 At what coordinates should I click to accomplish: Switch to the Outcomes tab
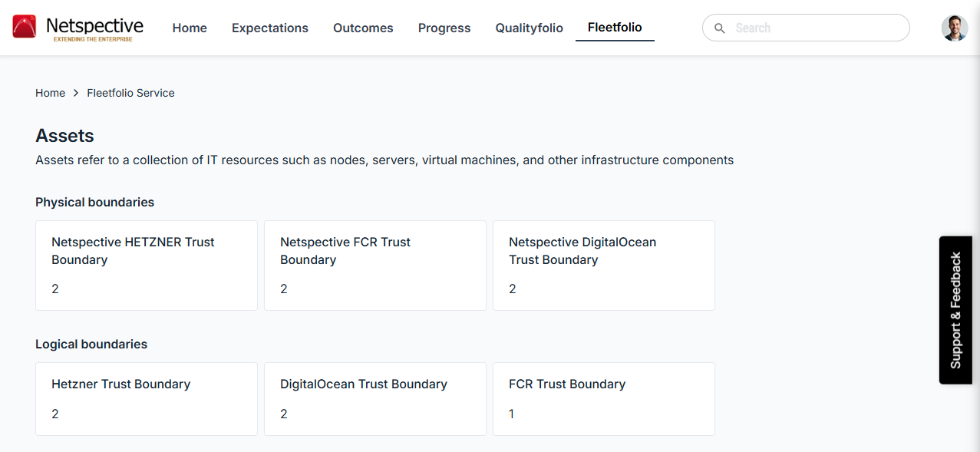pos(363,28)
